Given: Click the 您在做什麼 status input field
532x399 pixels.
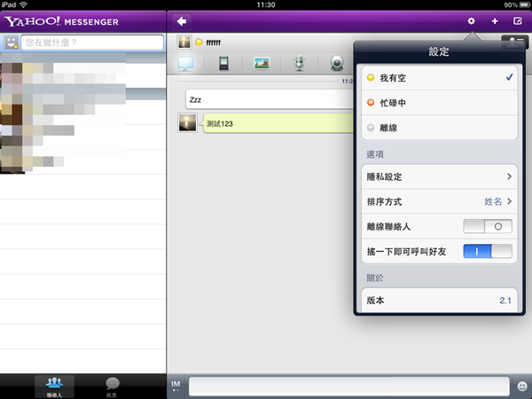Looking at the screenshot, I should (92, 43).
